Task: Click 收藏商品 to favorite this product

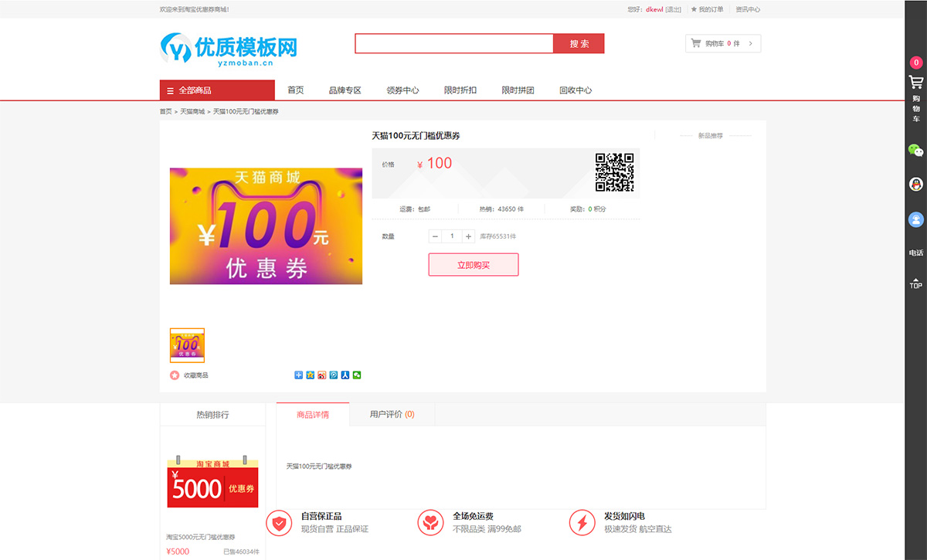Action: tap(189, 375)
